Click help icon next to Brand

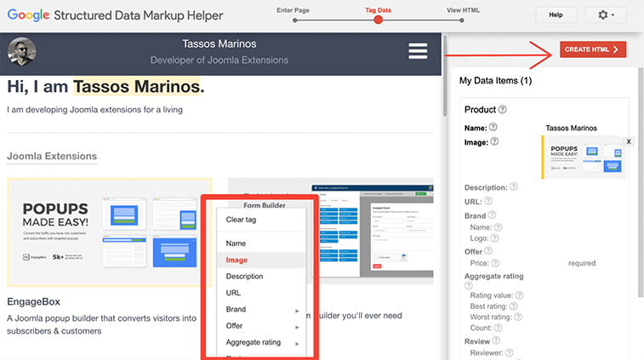point(492,215)
